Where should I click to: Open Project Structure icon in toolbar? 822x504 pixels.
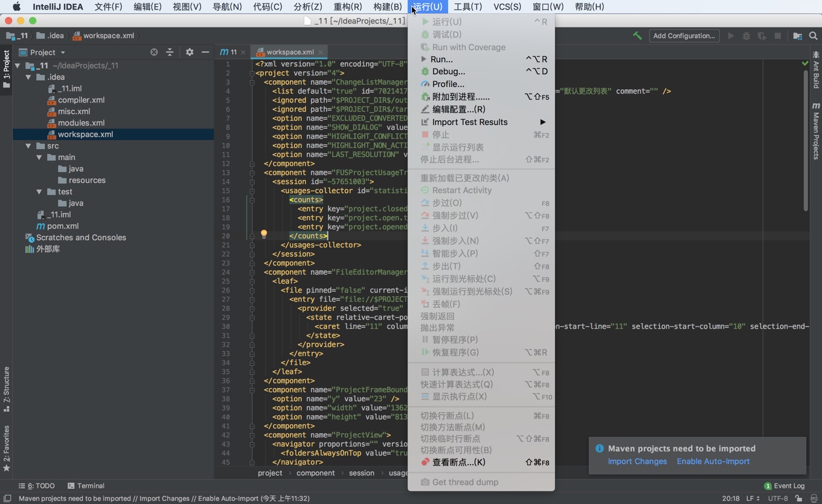coord(797,36)
